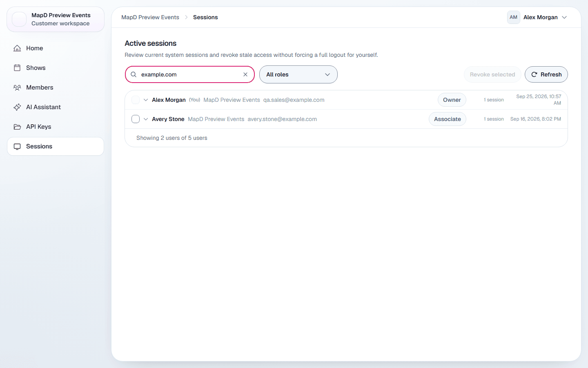The height and width of the screenshot is (368, 588).
Task: Open AI Assistant page
Action: click(x=56, y=107)
